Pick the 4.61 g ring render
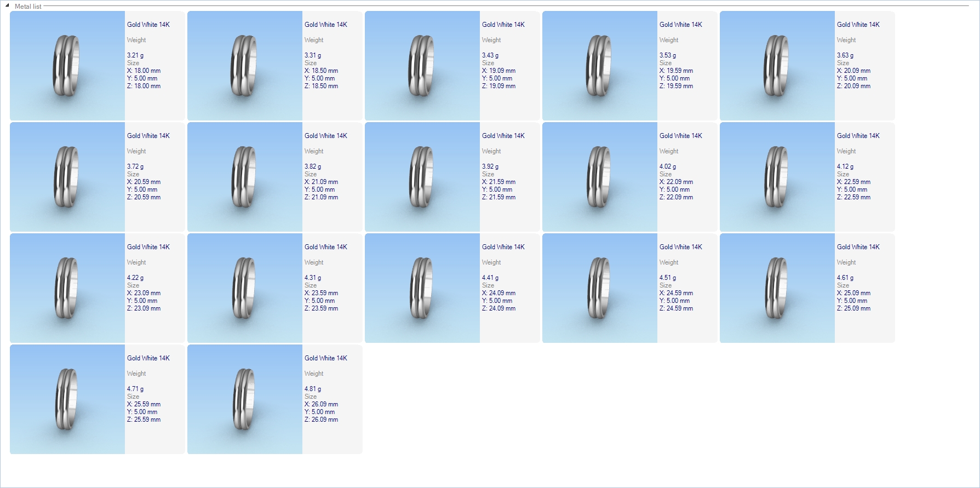 (777, 288)
